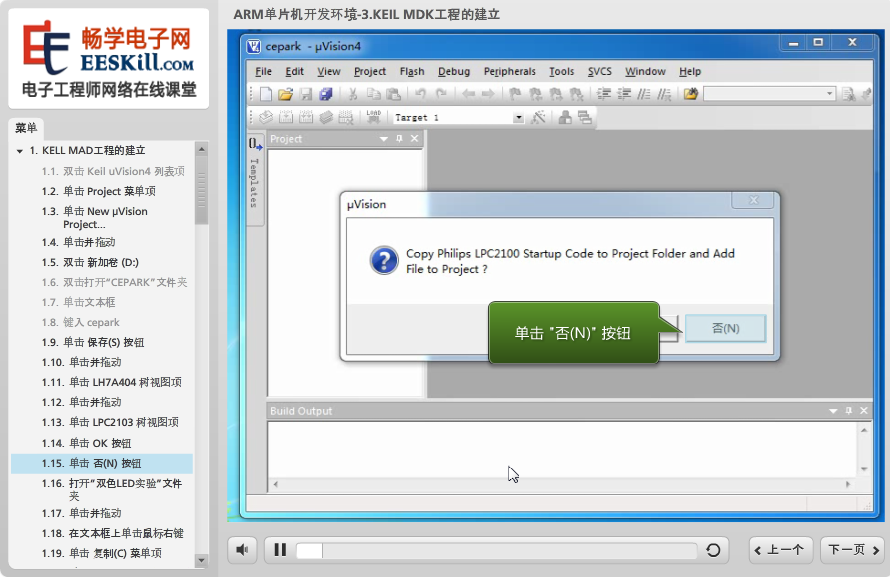
Task: Click the Manage Components icon
Action: (565, 117)
